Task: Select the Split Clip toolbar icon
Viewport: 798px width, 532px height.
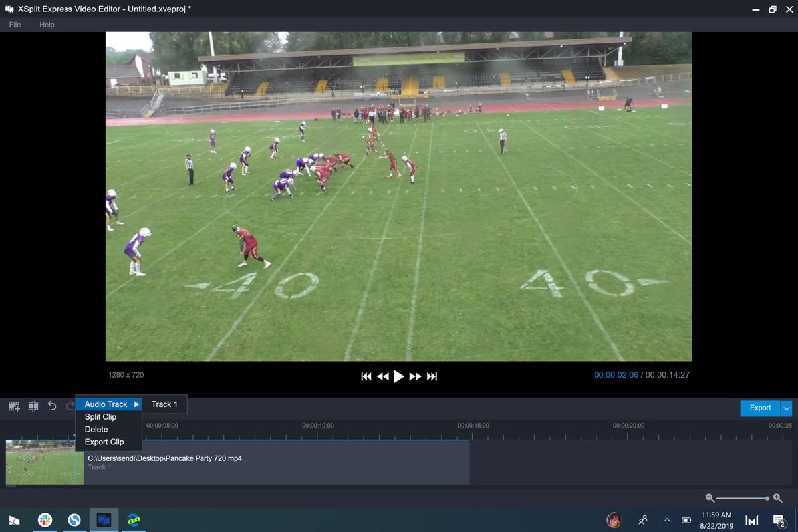Action: click(x=33, y=406)
